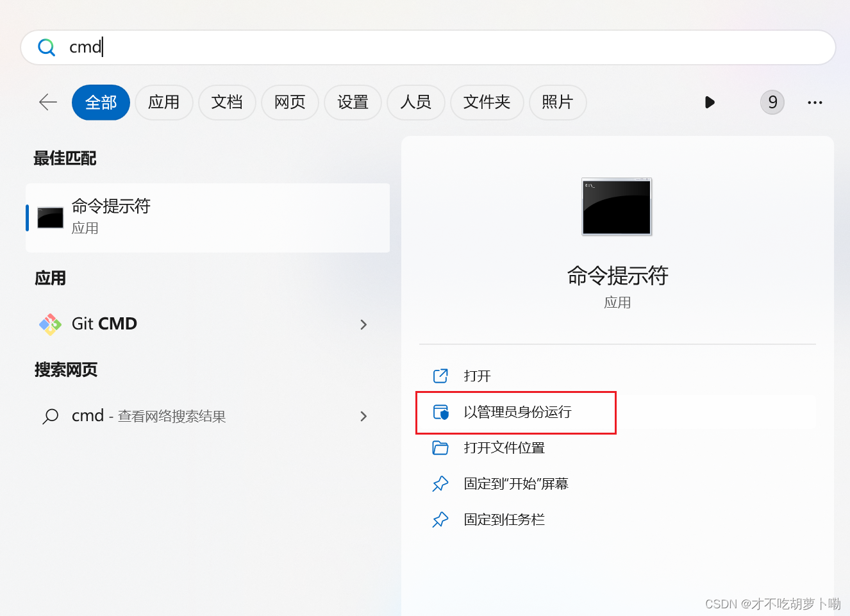The width and height of the screenshot is (850, 616).
Task: Switch to the 照片 filter tab
Action: tap(558, 103)
